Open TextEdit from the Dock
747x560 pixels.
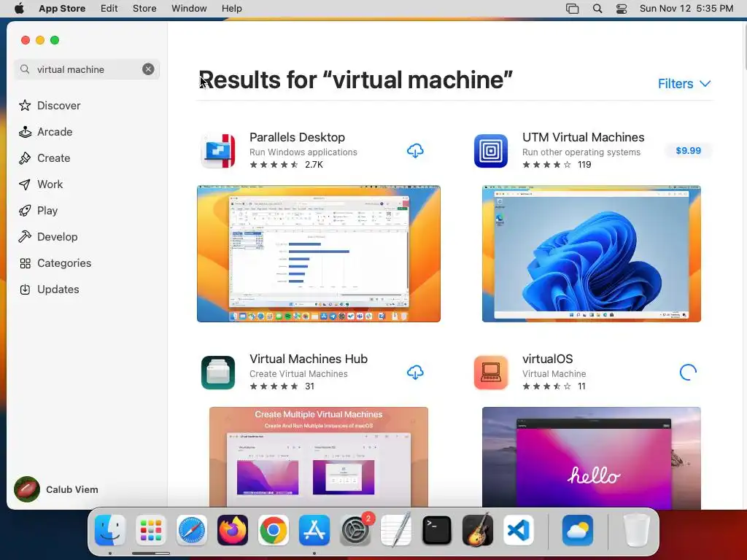(396, 530)
